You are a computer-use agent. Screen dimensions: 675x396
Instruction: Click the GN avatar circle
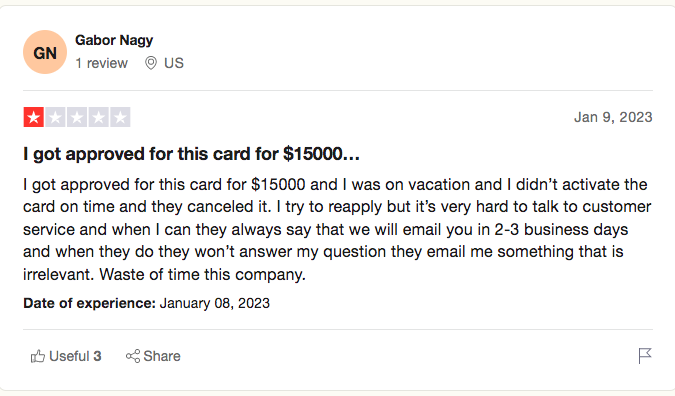point(45,52)
